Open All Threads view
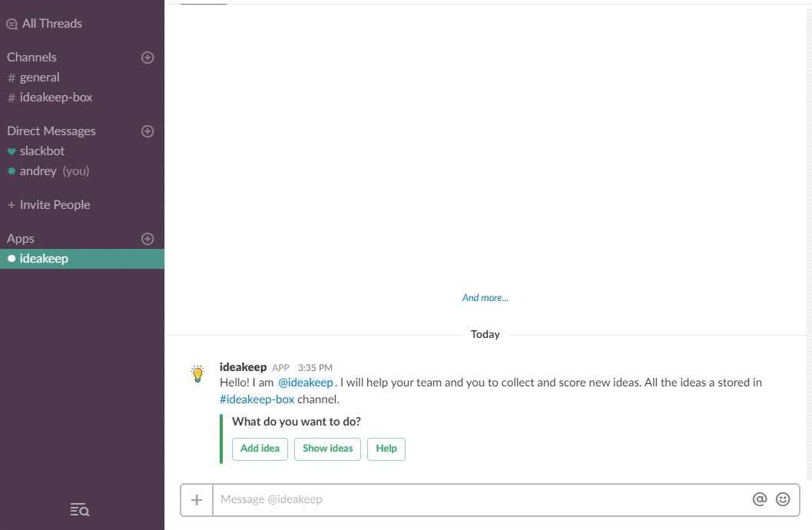This screenshot has width=812, height=530. pos(51,24)
